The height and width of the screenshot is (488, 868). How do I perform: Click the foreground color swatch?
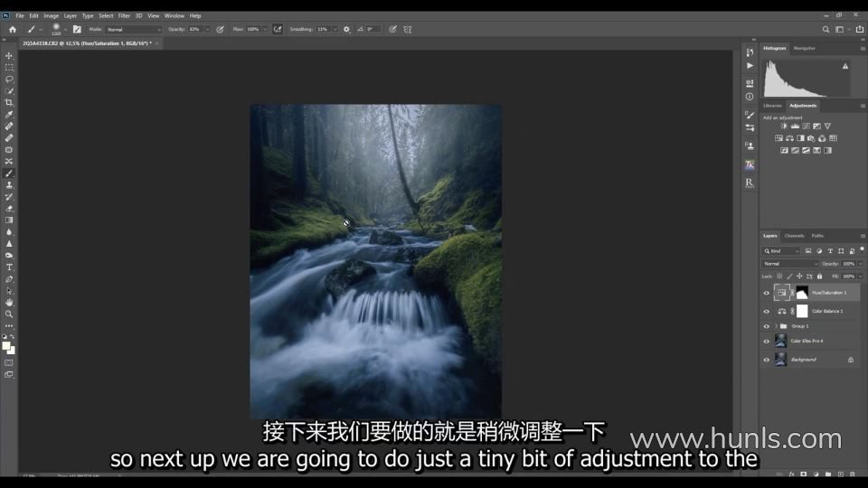(6, 346)
